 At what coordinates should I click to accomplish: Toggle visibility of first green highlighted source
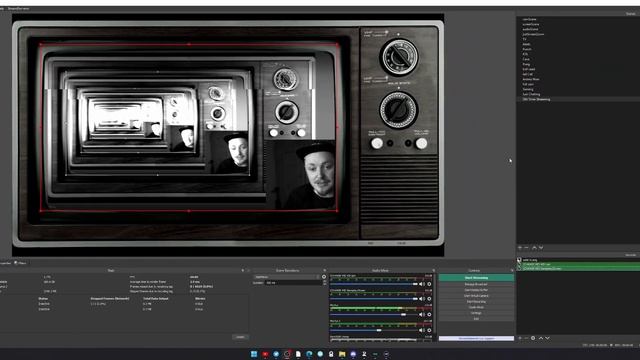519,264
